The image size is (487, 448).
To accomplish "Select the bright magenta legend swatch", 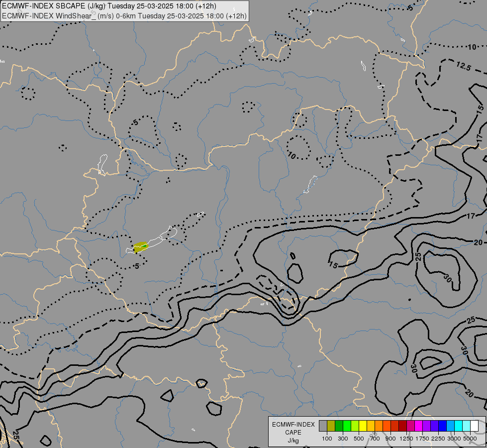I will (x=419, y=426).
